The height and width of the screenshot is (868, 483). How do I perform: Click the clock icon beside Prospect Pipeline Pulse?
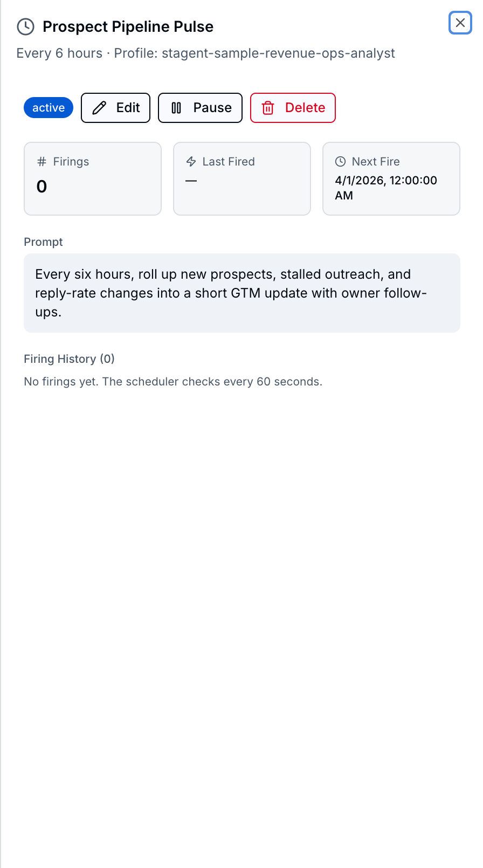pos(25,26)
